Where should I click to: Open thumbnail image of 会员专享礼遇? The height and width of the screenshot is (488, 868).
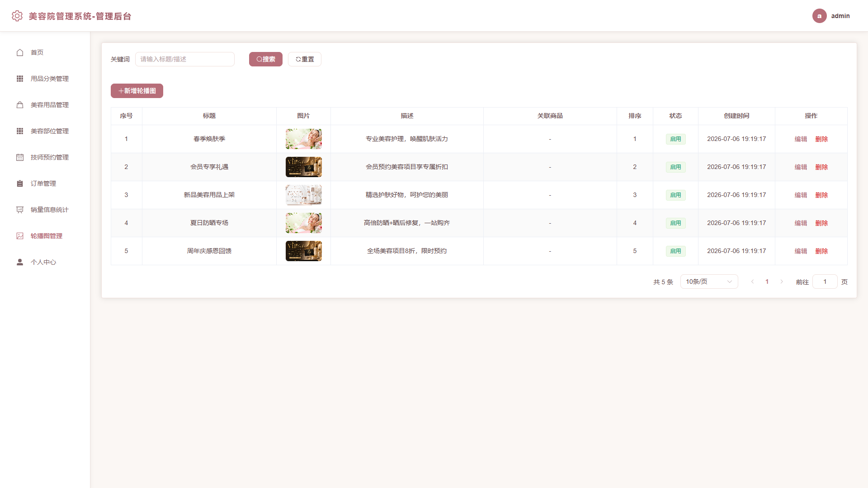[x=304, y=167]
